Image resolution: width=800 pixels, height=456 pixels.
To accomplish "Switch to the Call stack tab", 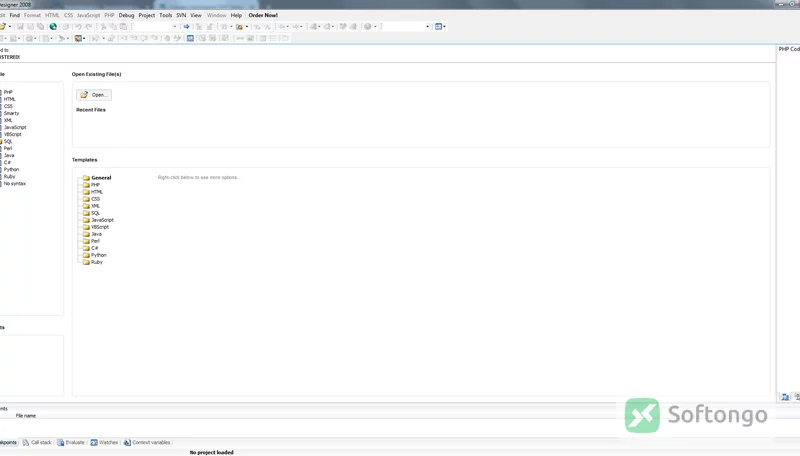I will click(37, 442).
